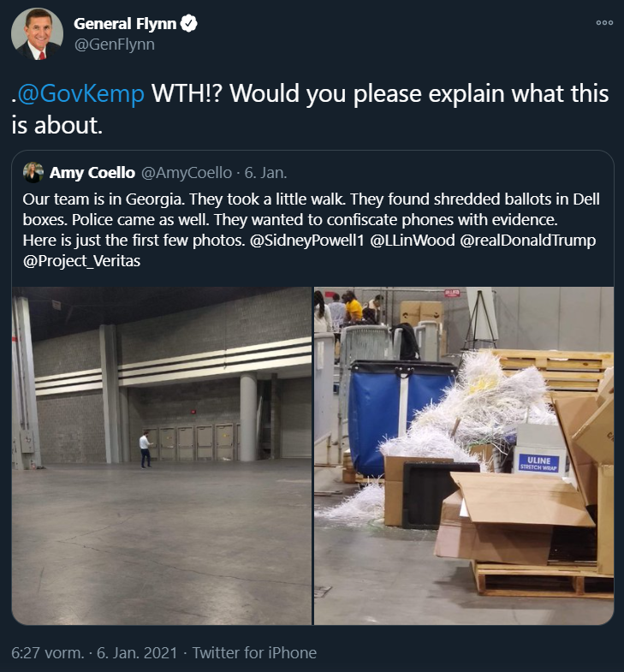Open the shredded paper pile photo
The width and height of the screenshot is (624, 672).
pos(464,456)
